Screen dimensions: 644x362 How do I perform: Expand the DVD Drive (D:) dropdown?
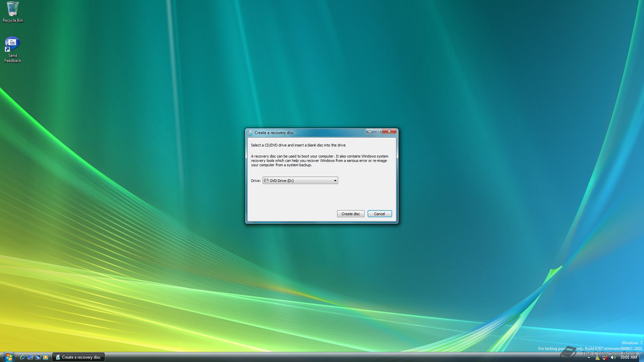pyautogui.click(x=300, y=181)
